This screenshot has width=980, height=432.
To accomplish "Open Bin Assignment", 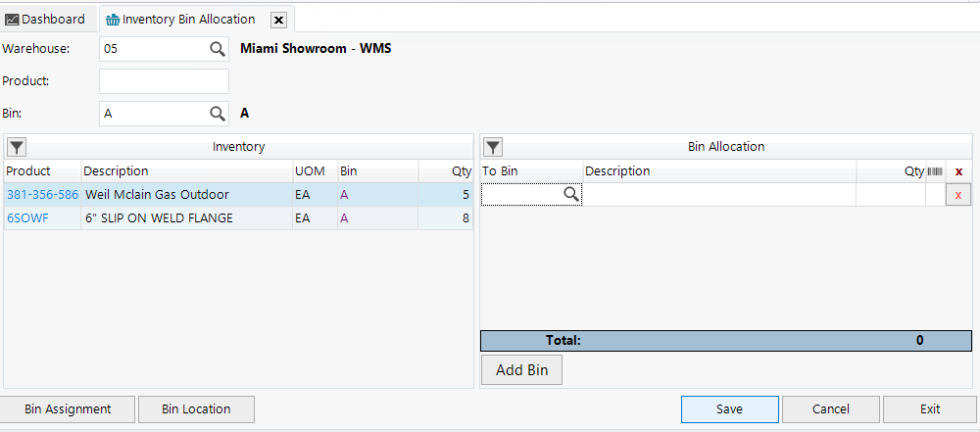I will [x=68, y=408].
